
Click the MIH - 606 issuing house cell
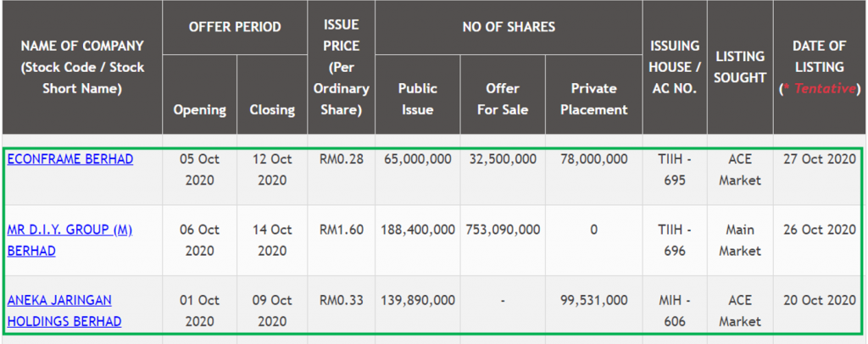click(675, 310)
